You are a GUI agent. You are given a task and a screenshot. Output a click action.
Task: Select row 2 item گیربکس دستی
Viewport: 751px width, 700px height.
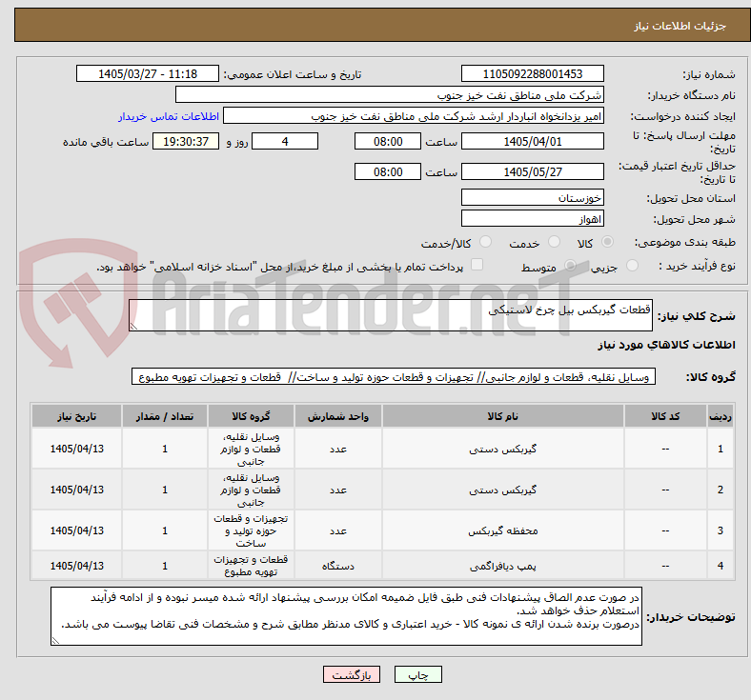tap(503, 490)
